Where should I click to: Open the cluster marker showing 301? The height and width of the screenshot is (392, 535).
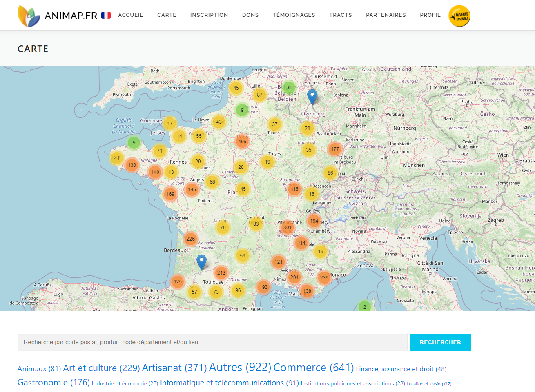288,228
